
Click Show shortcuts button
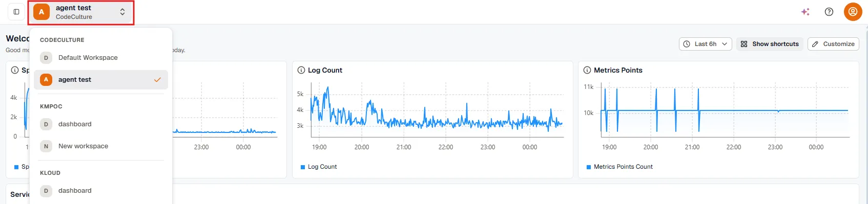tap(770, 44)
